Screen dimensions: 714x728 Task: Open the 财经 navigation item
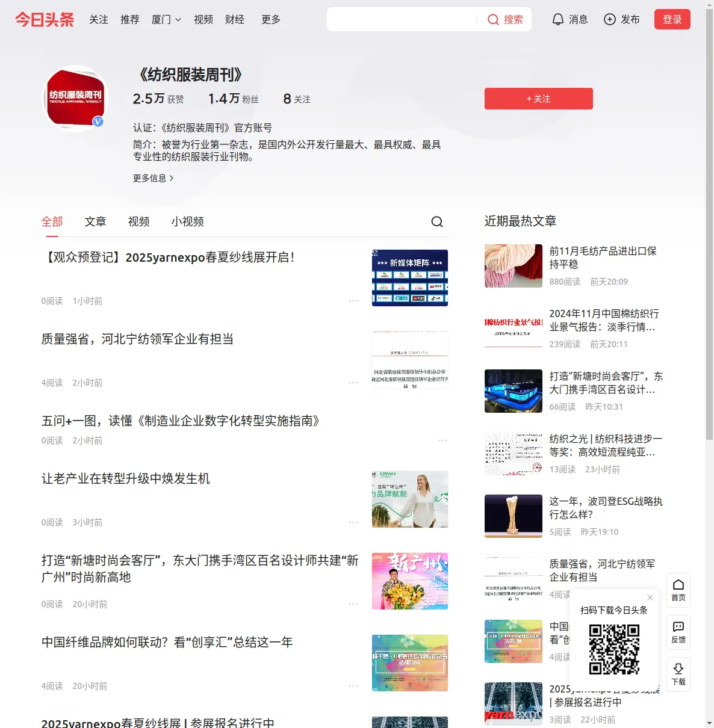tap(235, 19)
